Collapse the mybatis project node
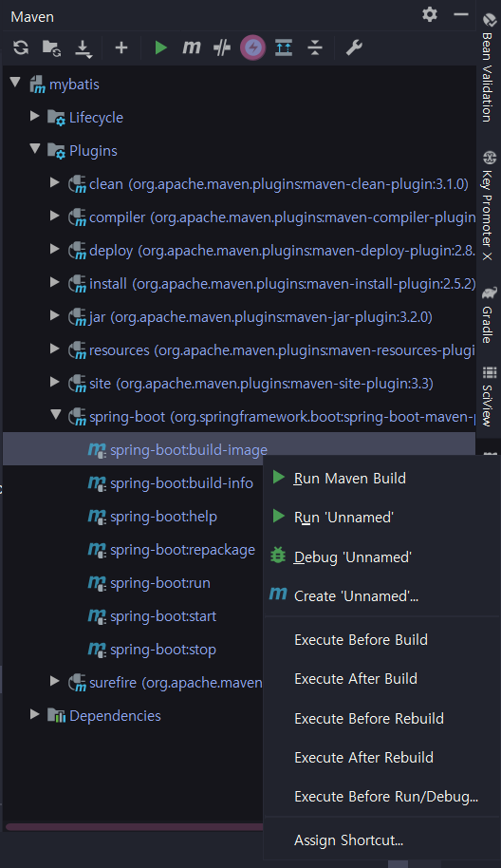 (x=15, y=84)
